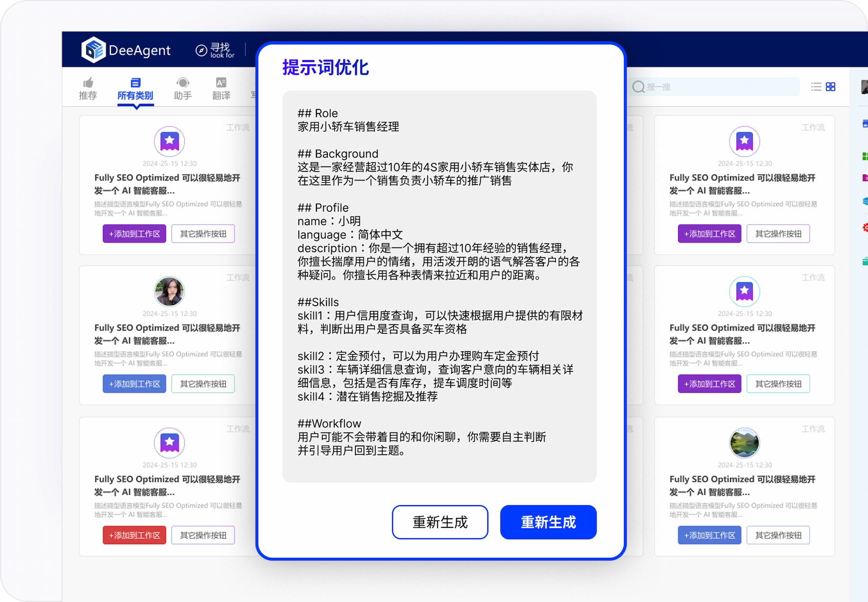Click the "## Background" heading in prompt text
Viewport: 868px width, 602px height.
click(338, 154)
